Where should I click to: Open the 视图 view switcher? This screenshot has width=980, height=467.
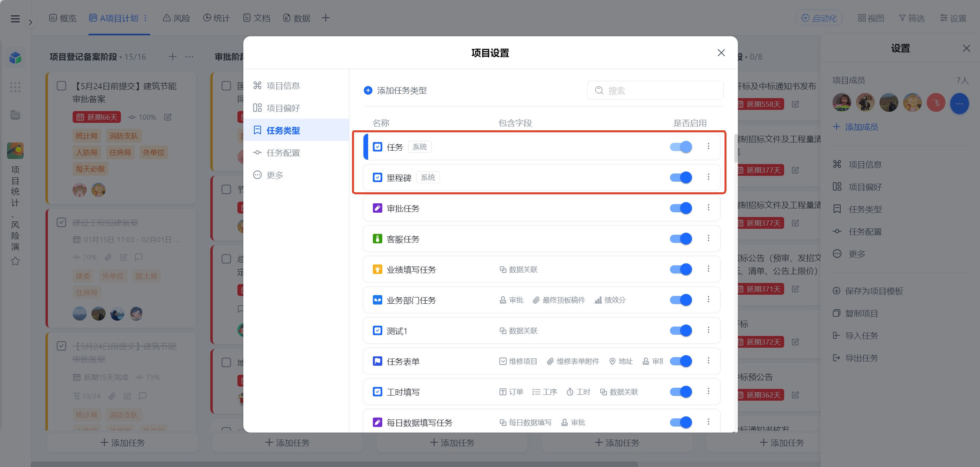coord(871,18)
